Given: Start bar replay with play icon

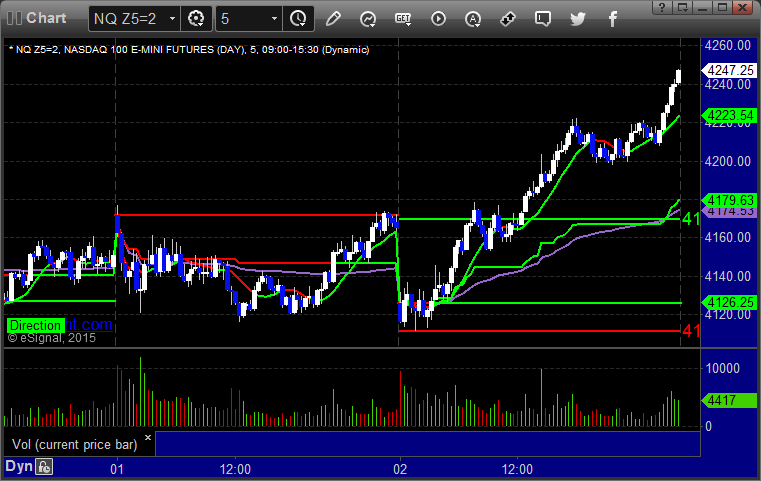Looking at the screenshot, I should 438,19.
